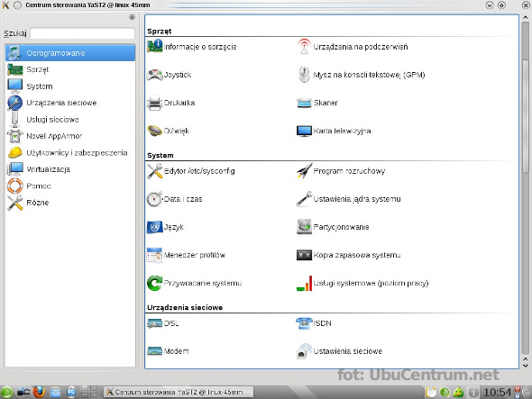Open the info tray icon

[x=473, y=392]
